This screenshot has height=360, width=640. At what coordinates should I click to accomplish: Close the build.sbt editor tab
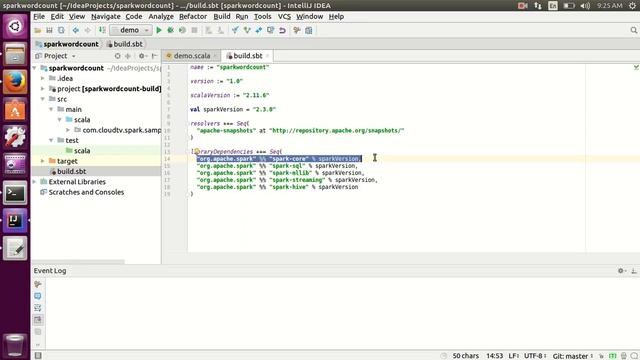(x=268, y=56)
